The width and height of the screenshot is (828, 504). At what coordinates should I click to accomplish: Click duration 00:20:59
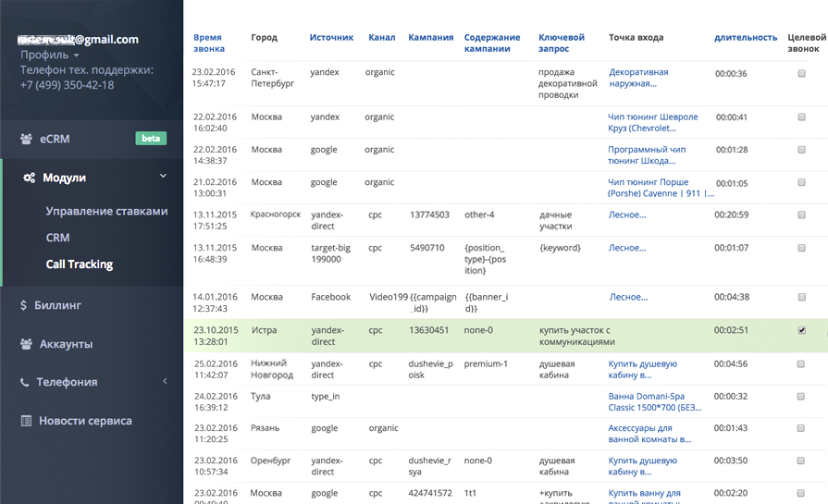(x=732, y=215)
